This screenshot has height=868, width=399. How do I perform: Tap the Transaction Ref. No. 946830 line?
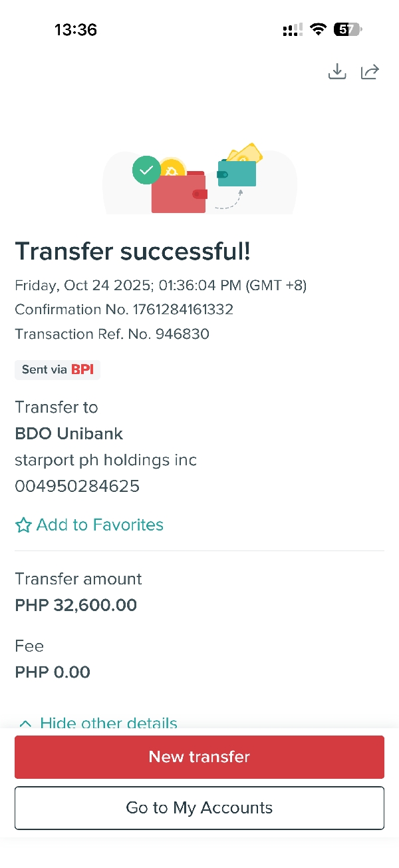[x=112, y=334]
